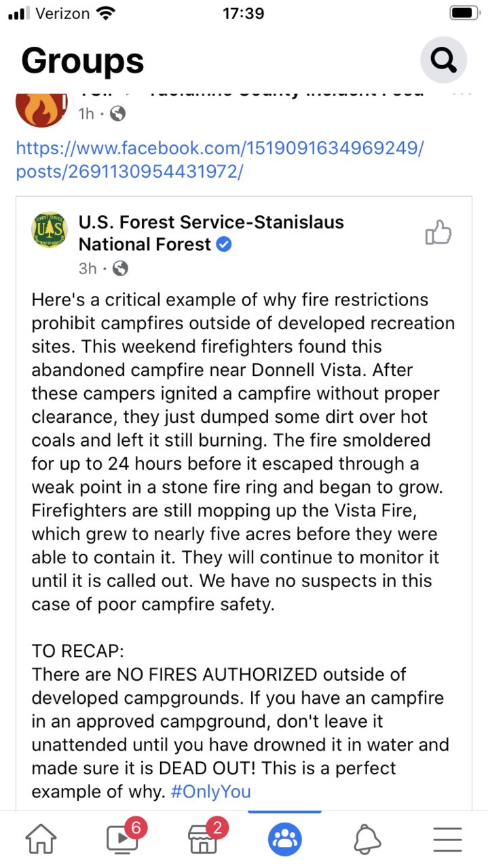
Task: Open the hamburger menu tab
Action: (x=447, y=839)
